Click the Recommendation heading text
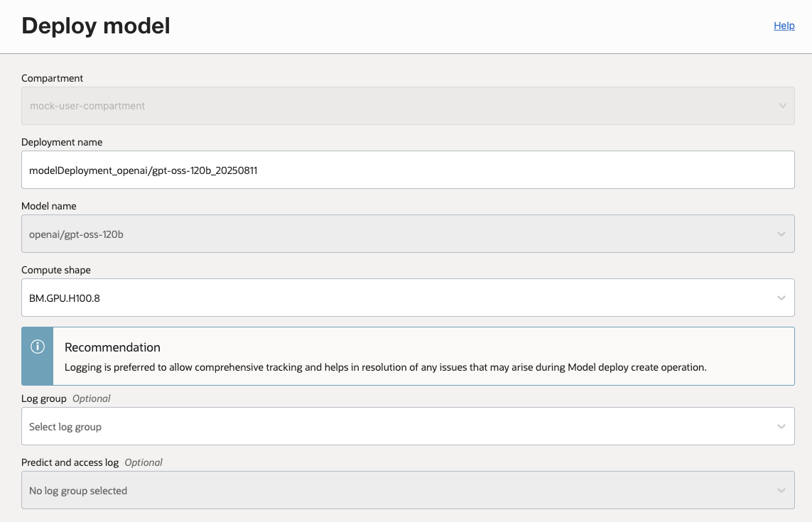Screen dimensions: 812x522 pyautogui.click(x=112, y=347)
